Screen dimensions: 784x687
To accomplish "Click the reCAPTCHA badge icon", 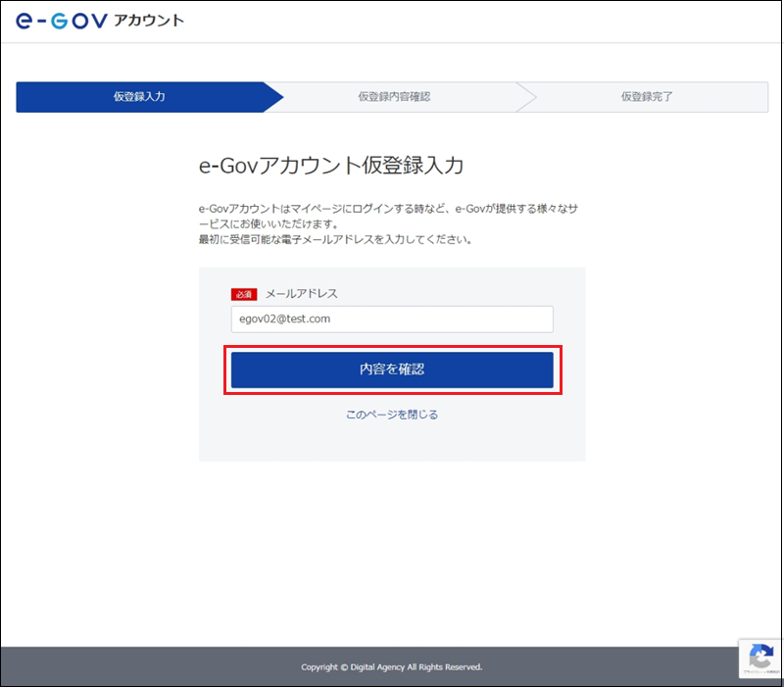I will tap(760, 658).
